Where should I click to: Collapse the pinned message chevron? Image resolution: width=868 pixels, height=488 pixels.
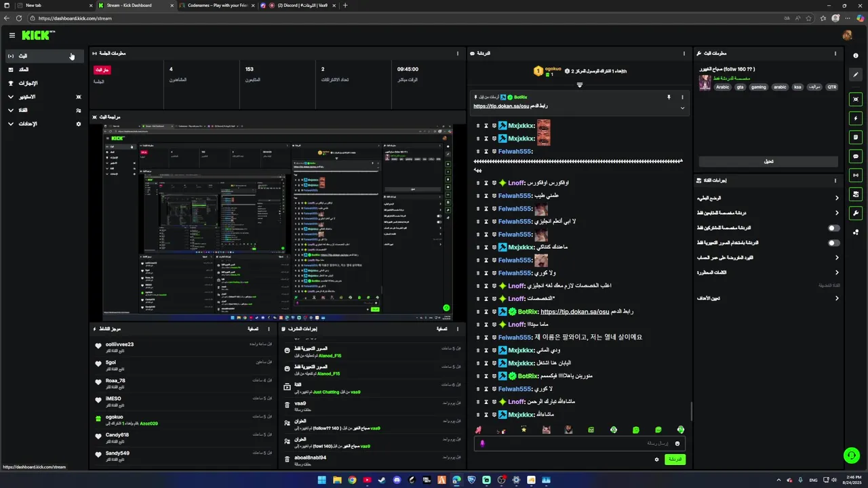click(682, 108)
